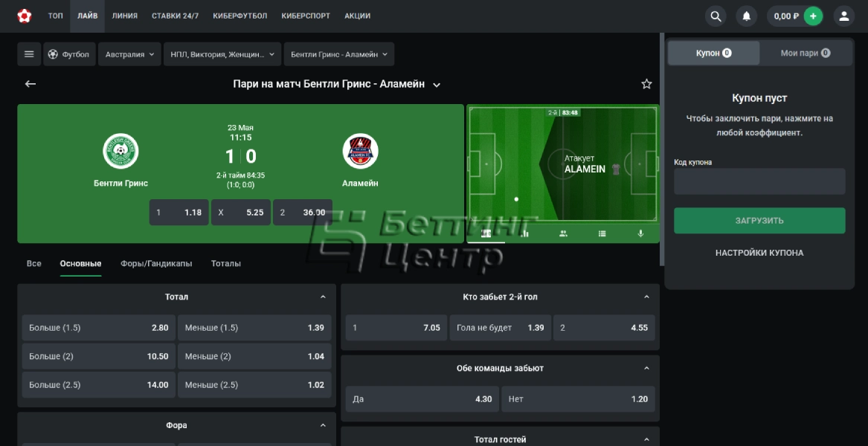Click the Код купона input field
The image size is (868, 446).
click(x=759, y=181)
